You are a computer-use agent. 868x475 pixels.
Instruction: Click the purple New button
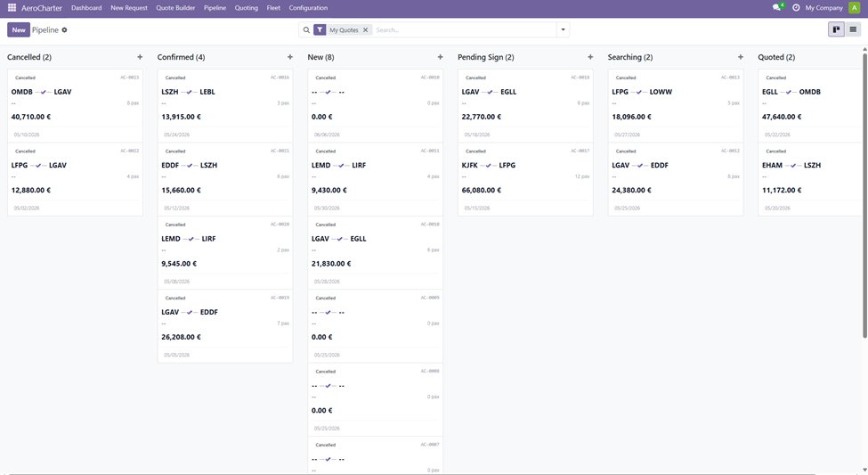[19, 30]
